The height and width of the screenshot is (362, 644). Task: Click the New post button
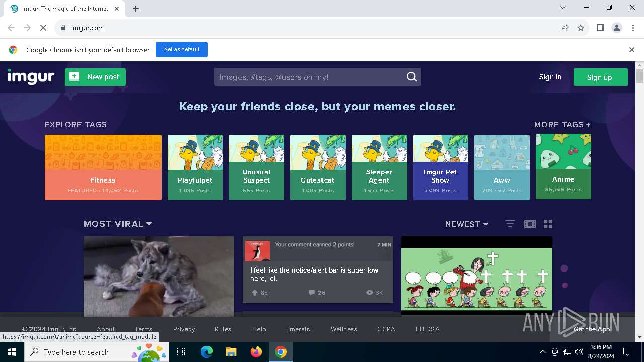pos(95,77)
